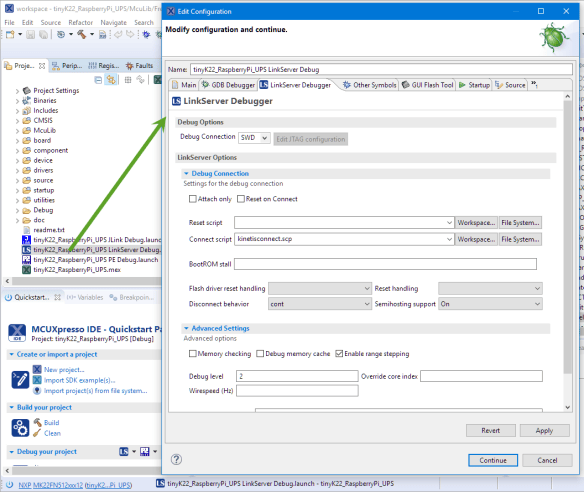The image size is (584, 492).
Task: Click the Continue button
Action: pyautogui.click(x=493, y=460)
